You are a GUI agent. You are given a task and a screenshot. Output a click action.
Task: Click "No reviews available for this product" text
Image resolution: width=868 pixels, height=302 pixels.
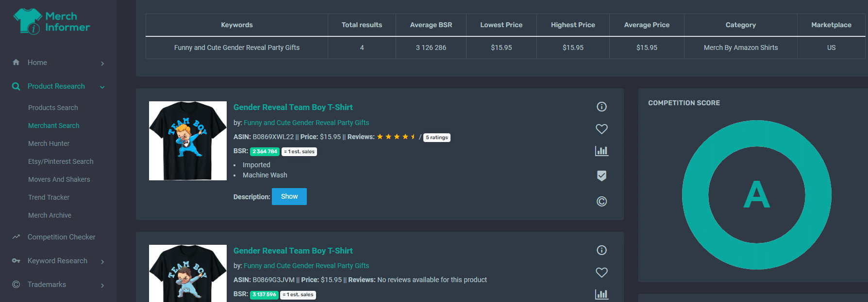coord(432,280)
